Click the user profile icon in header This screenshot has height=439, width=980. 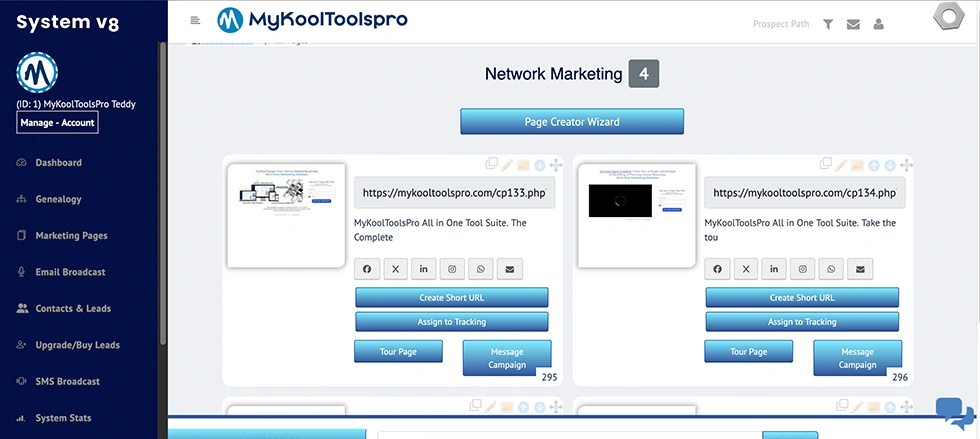click(878, 24)
